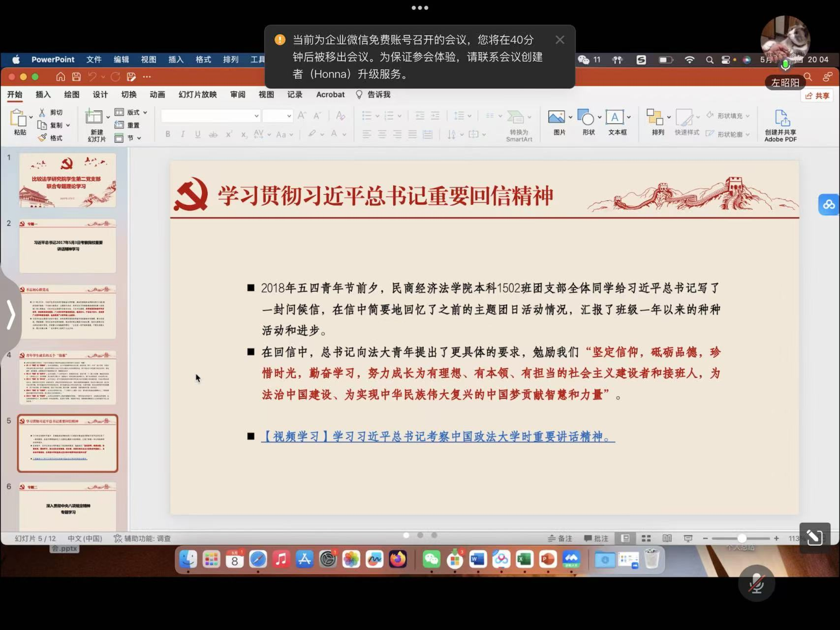Unmute the meeting microphone

(756, 584)
